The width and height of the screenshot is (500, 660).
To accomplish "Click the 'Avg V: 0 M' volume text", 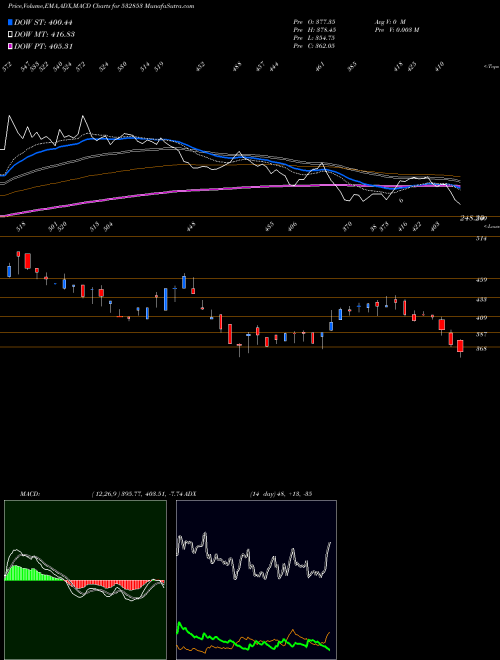I will [x=389, y=21].
